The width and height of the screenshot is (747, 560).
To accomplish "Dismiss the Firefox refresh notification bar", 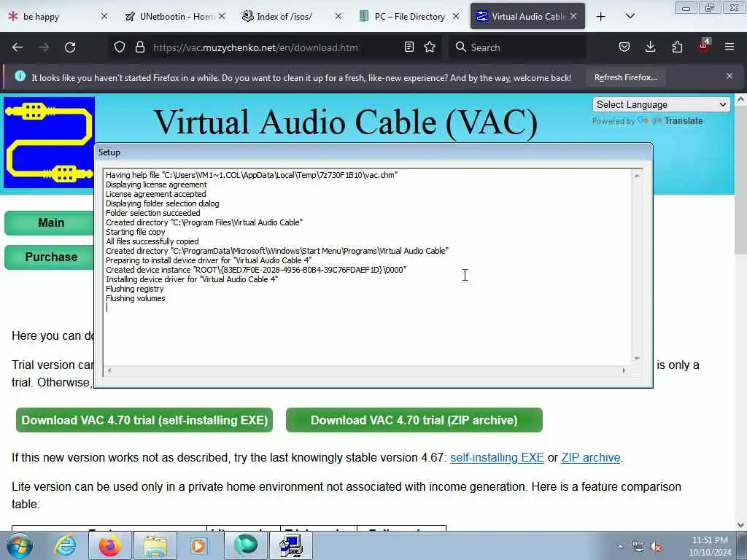I will point(729,76).
